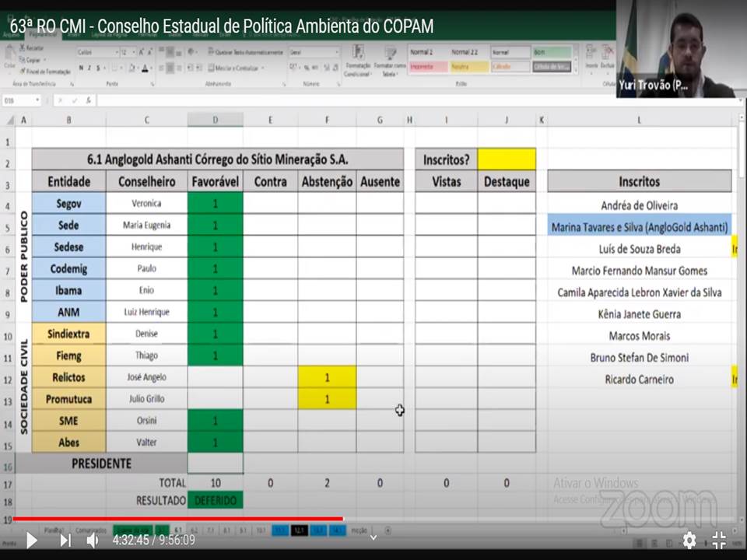The width and height of the screenshot is (747, 560).
Task: Click the red video progress bar
Action: tap(177, 519)
